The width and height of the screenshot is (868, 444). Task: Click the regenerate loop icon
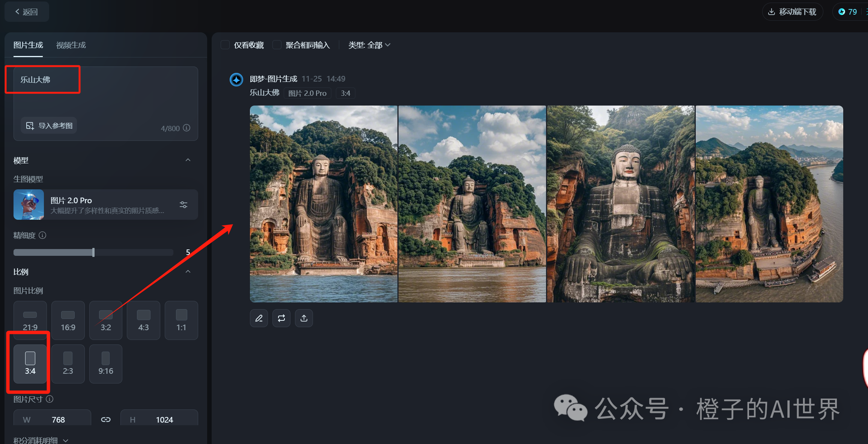(x=281, y=319)
